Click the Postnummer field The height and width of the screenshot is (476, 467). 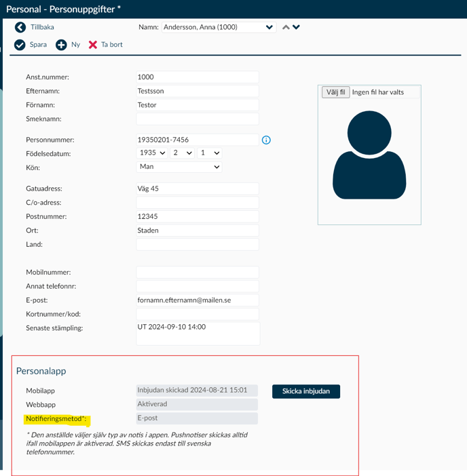click(197, 216)
